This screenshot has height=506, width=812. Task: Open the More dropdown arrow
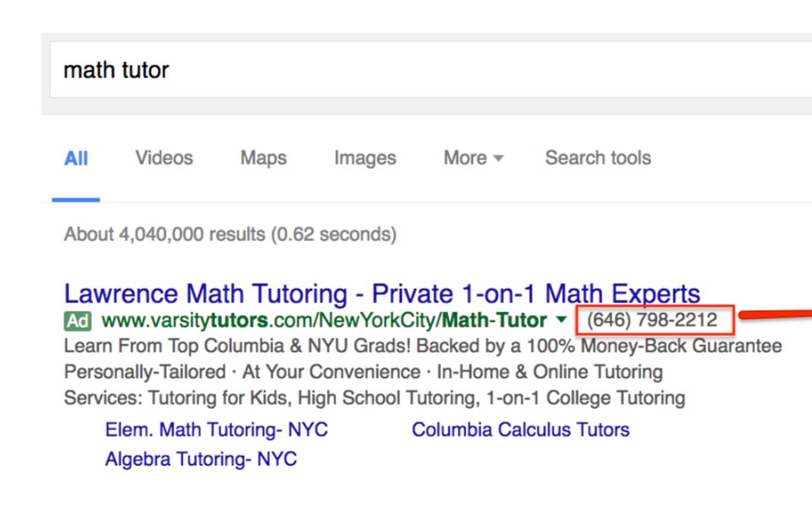tap(498, 158)
